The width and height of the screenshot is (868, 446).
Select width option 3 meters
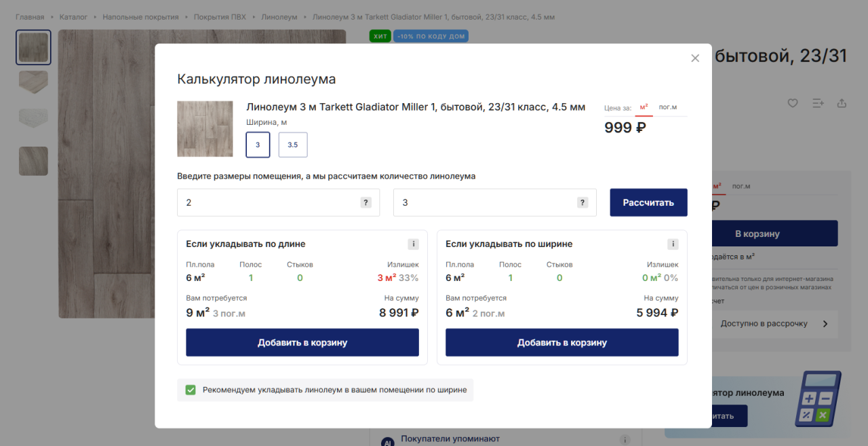click(x=258, y=145)
